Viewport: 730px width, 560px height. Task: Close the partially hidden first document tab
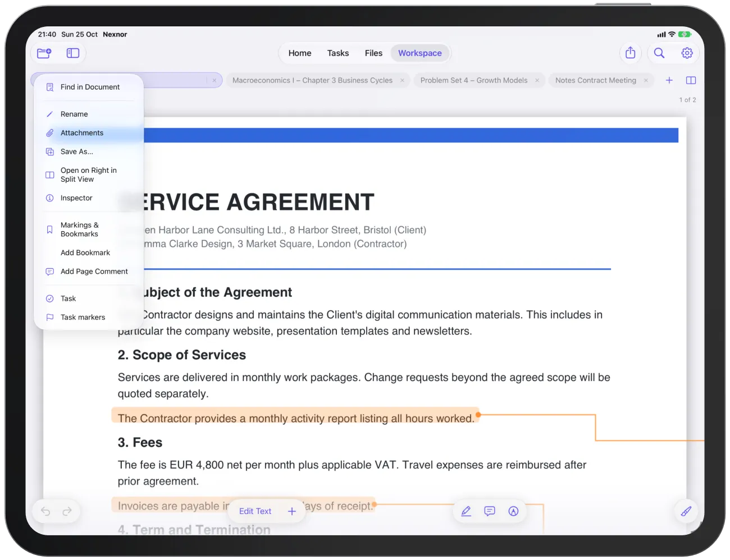click(x=214, y=80)
